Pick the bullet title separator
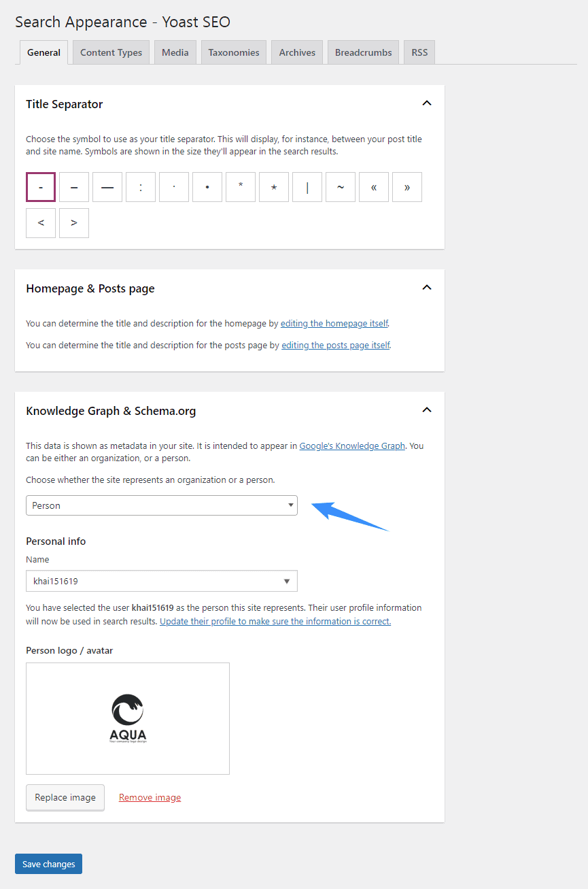The height and width of the screenshot is (889, 588). click(x=207, y=187)
